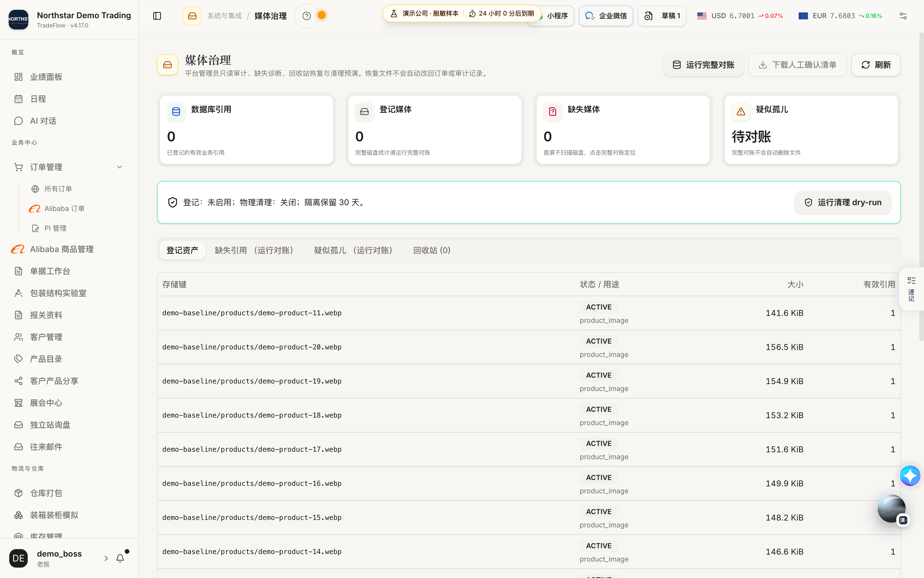Open the help question-mark icon
924x578 pixels.
point(306,16)
